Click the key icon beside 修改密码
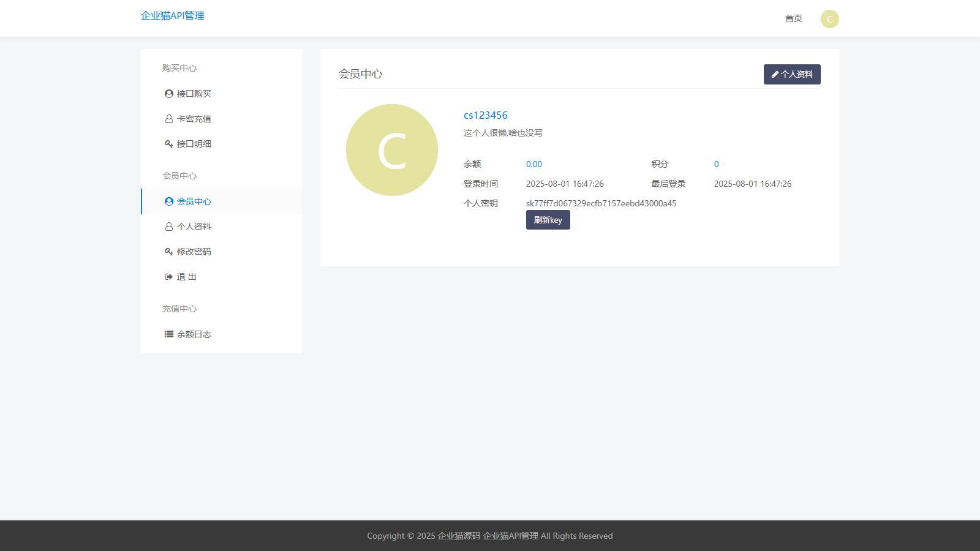 pyautogui.click(x=168, y=252)
